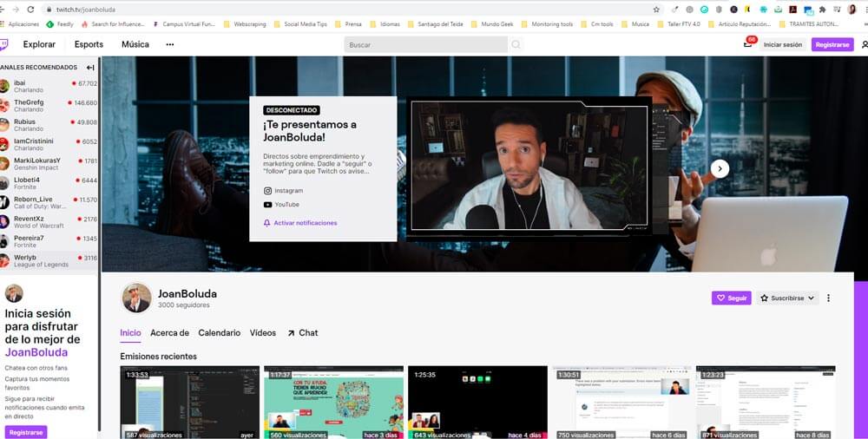Open the Monitoring tools bookmarks folder
The height and width of the screenshot is (439, 868).
(x=547, y=24)
